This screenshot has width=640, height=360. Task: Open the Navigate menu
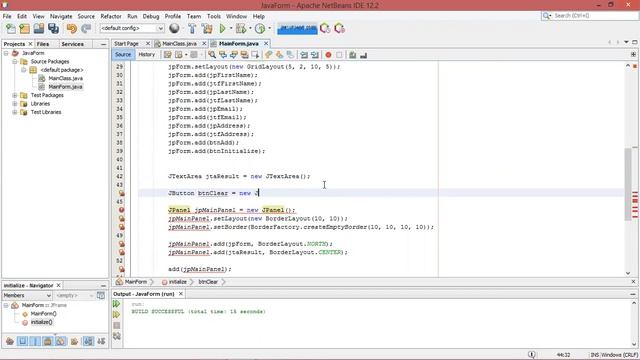[61, 16]
